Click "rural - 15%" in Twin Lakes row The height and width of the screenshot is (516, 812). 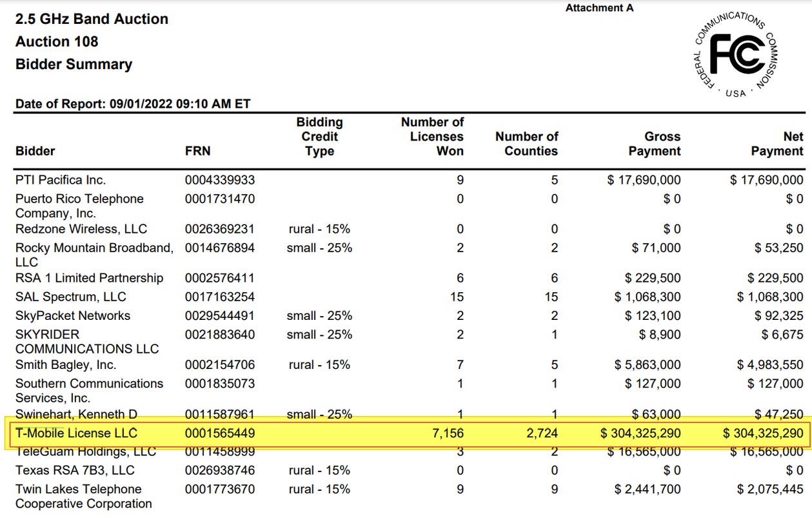coord(319,489)
